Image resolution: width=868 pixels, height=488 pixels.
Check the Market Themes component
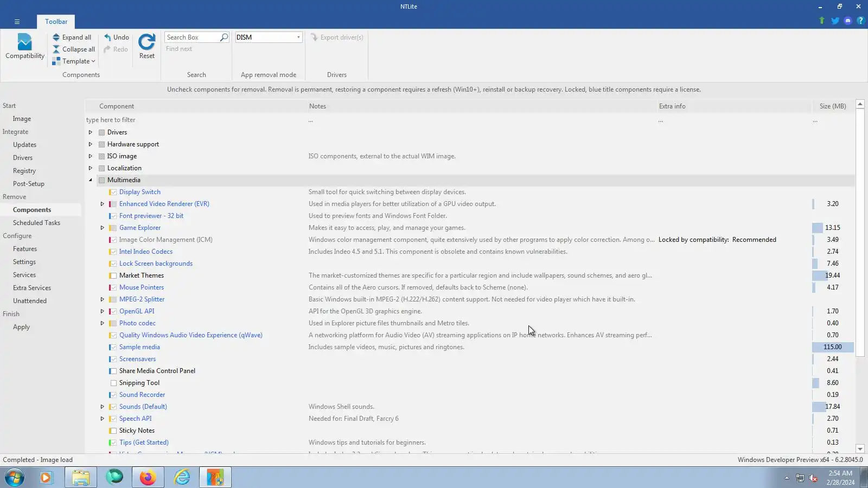pos(113,275)
